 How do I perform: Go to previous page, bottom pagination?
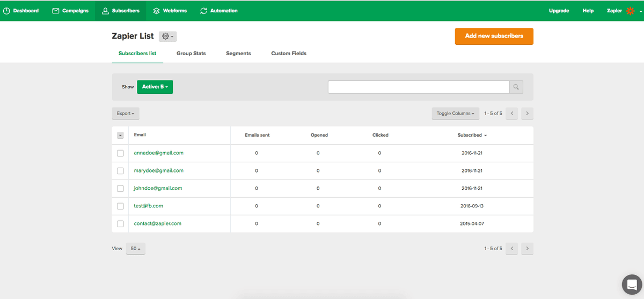pos(512,249)
